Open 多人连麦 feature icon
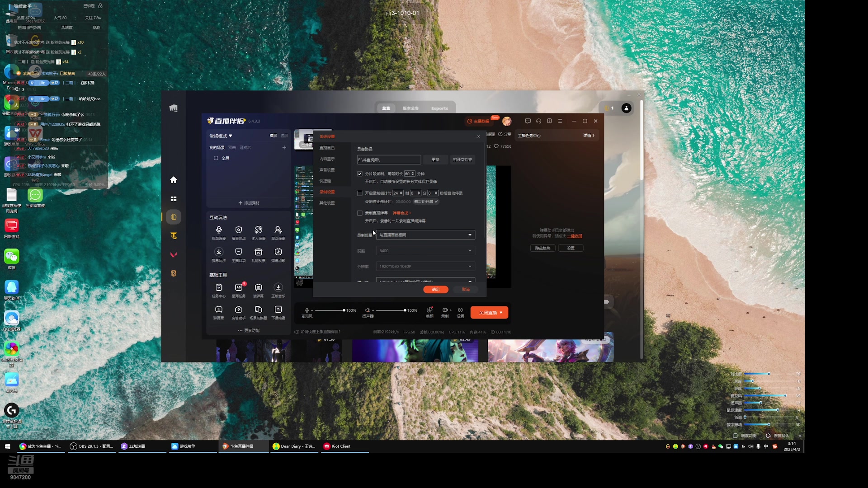The height and width of the screenshot is (488, 868). 258,230
